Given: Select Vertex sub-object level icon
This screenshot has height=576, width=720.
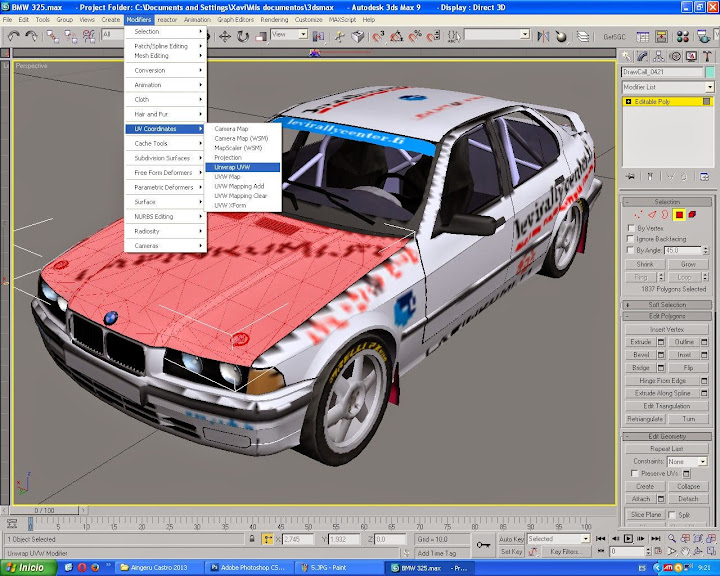Looking at the screenshot, I should pyautogui.click(x=639, y=215).
